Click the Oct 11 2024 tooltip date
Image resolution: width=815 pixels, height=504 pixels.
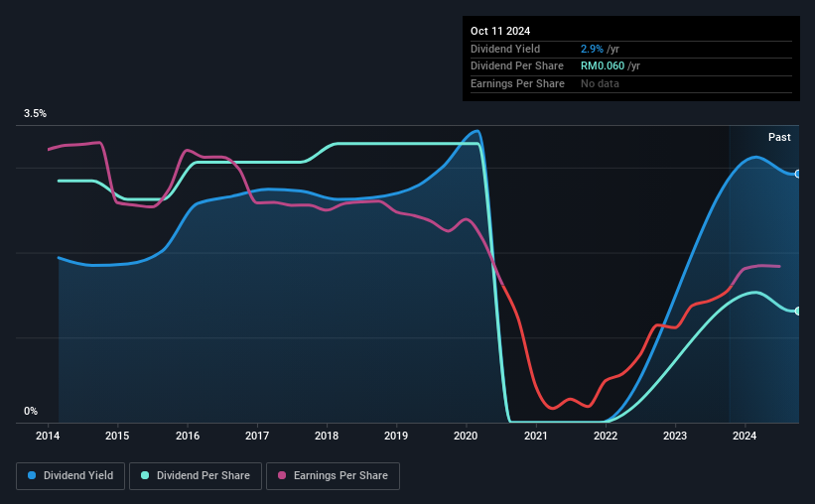pyautogui.click(x=500, y=31)
